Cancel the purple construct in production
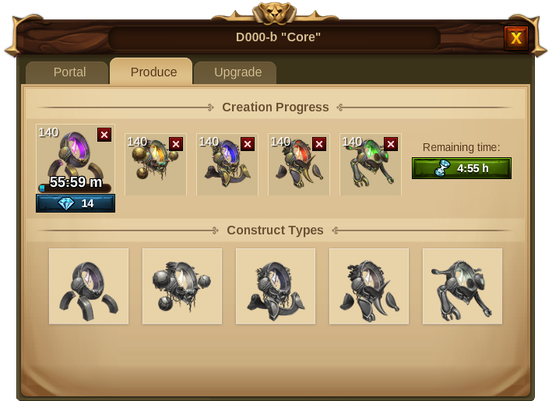The width and height of the screenshot is (552, 401). tap(104, 134)
